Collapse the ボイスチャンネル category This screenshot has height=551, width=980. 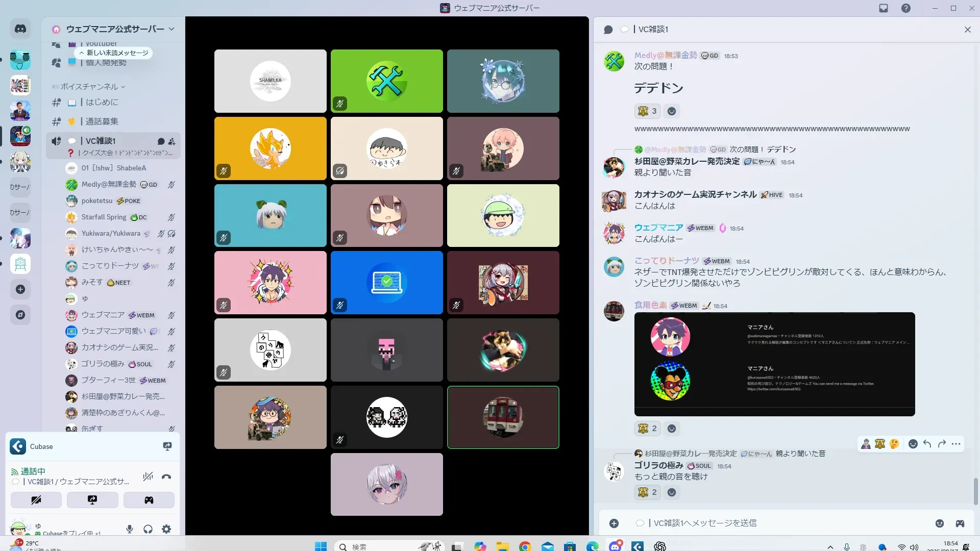(89, 87)
